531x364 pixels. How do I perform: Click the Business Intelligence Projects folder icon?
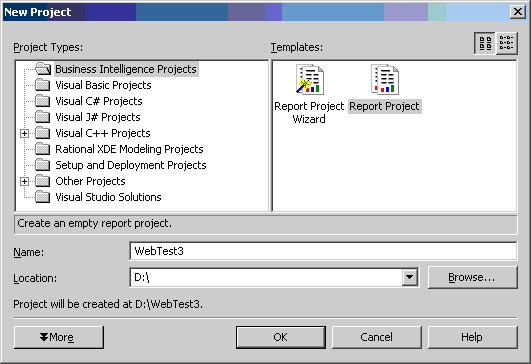[x=43, y=69]
